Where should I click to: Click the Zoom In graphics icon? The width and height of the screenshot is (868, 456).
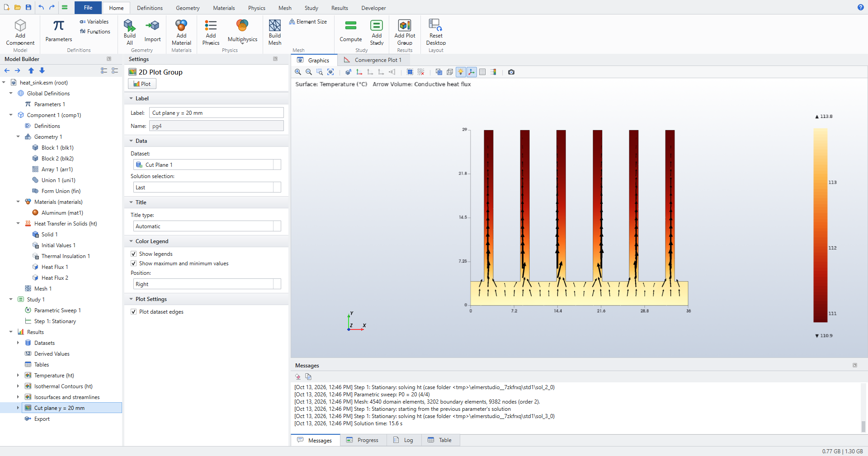(298, 72)
